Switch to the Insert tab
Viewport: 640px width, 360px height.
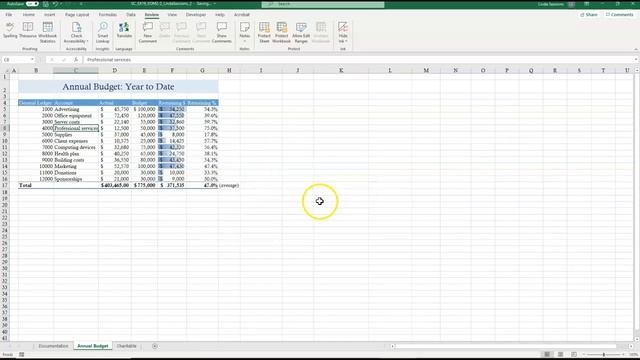(x=49, y=15)
